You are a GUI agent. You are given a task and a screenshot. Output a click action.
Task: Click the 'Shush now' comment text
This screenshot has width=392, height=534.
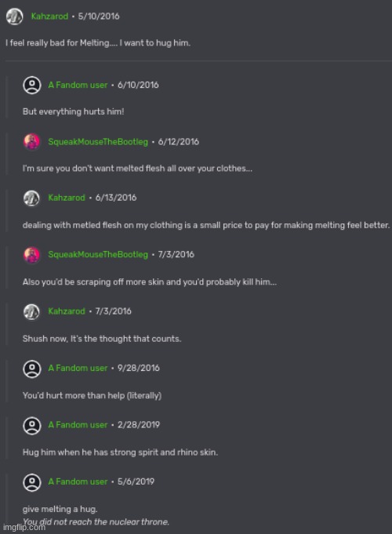[102, 339]
